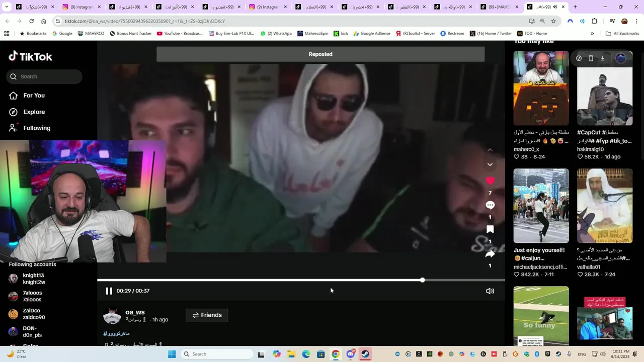Open maherc0_x recommended video thumbnail

tap(541, 88)
